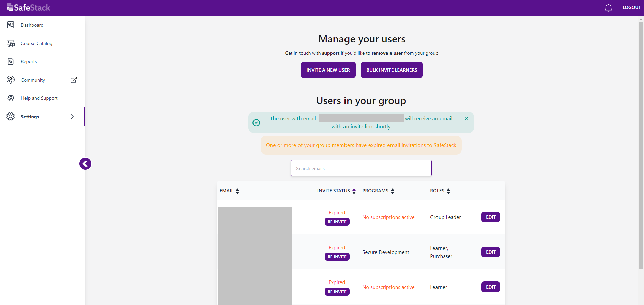This screenshot has width=644, height=305.
Task: Collapse the sidebar with round arrow button
Action: click(x=85, y=164)
